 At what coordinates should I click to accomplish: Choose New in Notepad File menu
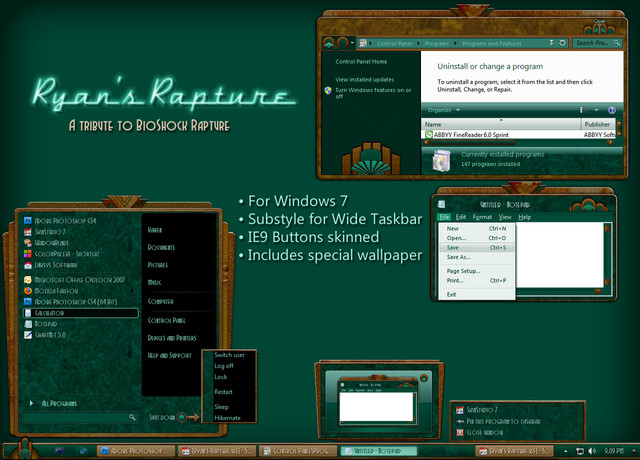(x=476, y=229)
